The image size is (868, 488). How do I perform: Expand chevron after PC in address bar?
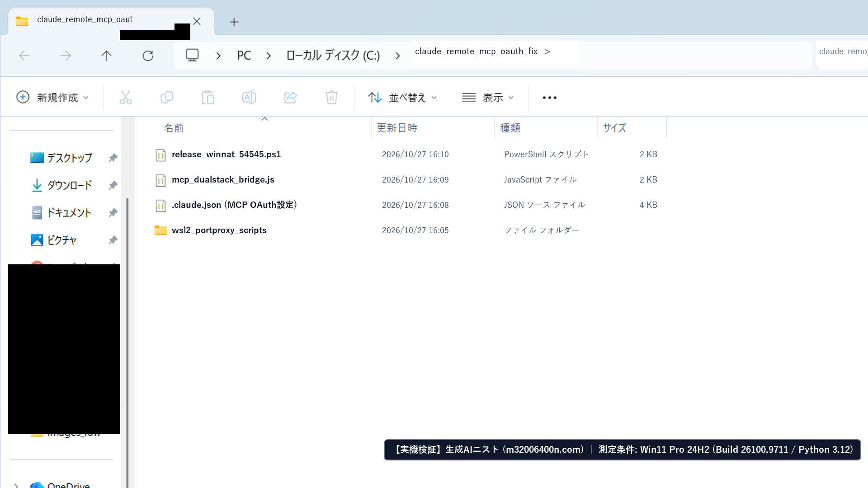(x=269, y=56)
